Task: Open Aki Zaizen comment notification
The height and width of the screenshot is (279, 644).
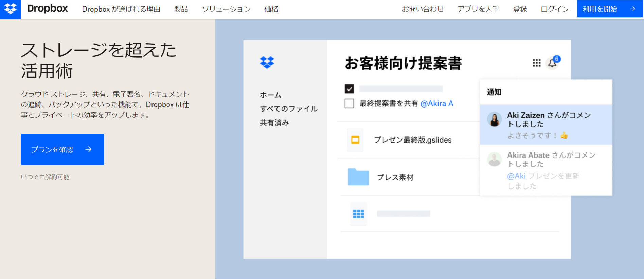Action: [x=546, y=125]
